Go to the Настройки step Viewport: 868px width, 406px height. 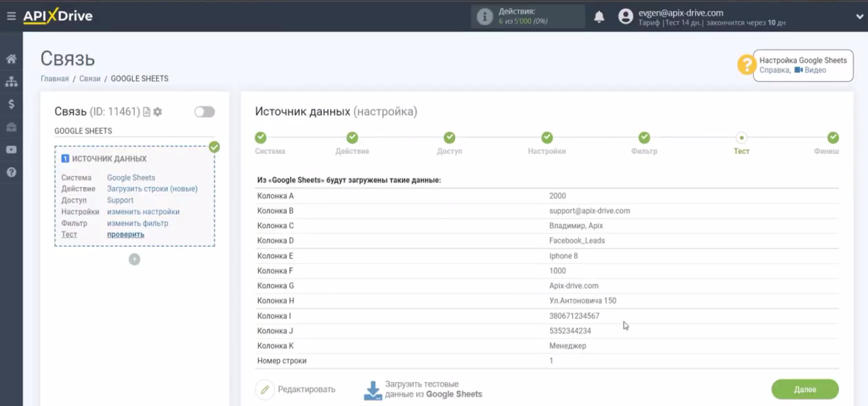pyautogui.click(x=547, y=137)
